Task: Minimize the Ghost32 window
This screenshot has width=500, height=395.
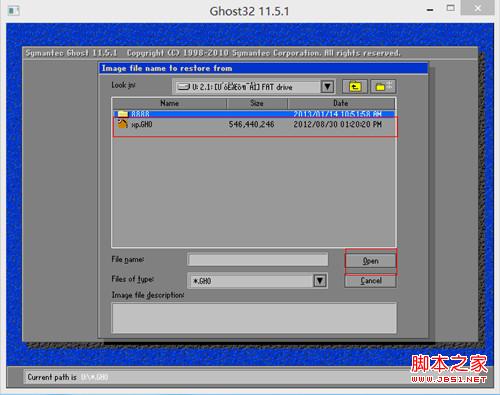Action: click(x=430, y=10)
